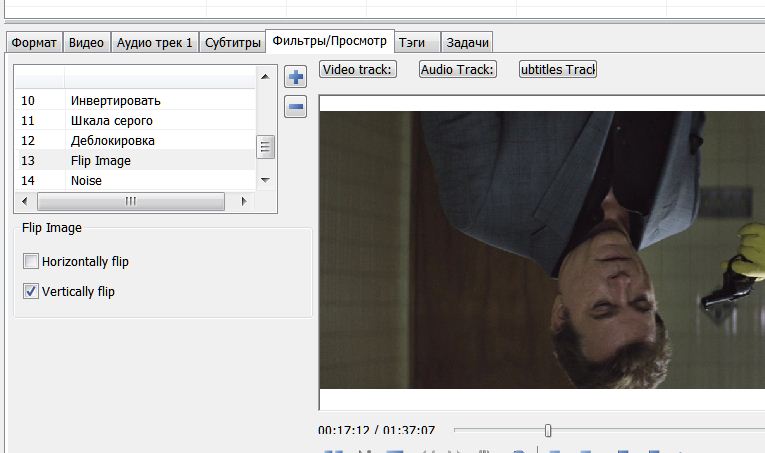Open the Субтитры tab
Screen dimensions: 765x453
tap(231, 43)
